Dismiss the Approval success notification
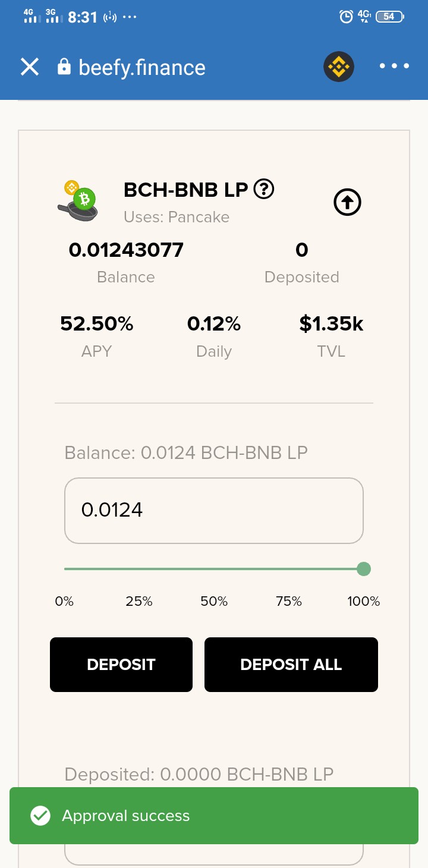Screen dimensions: 428x868 click(214, 816)
